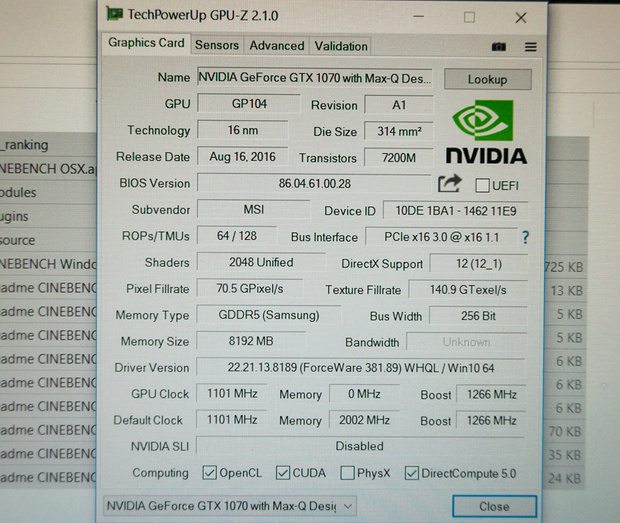620x523 pixels.
Task: Click the BIOS export share arrow icon
Action: pyautogui.click(x=450, y=183)
